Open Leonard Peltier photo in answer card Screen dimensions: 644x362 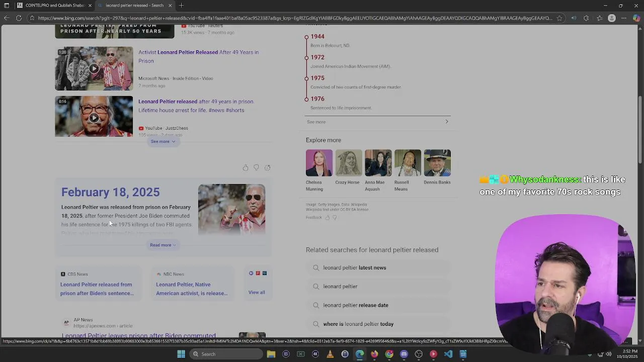point(231,210)
